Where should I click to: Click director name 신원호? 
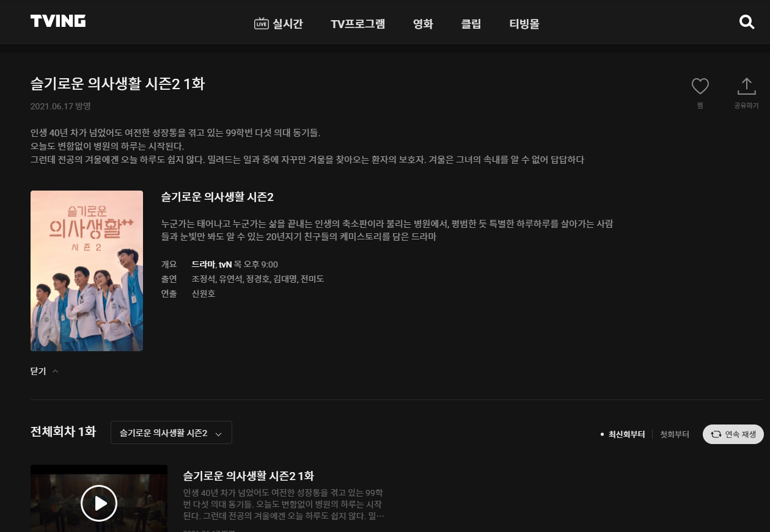coord(204,294)
